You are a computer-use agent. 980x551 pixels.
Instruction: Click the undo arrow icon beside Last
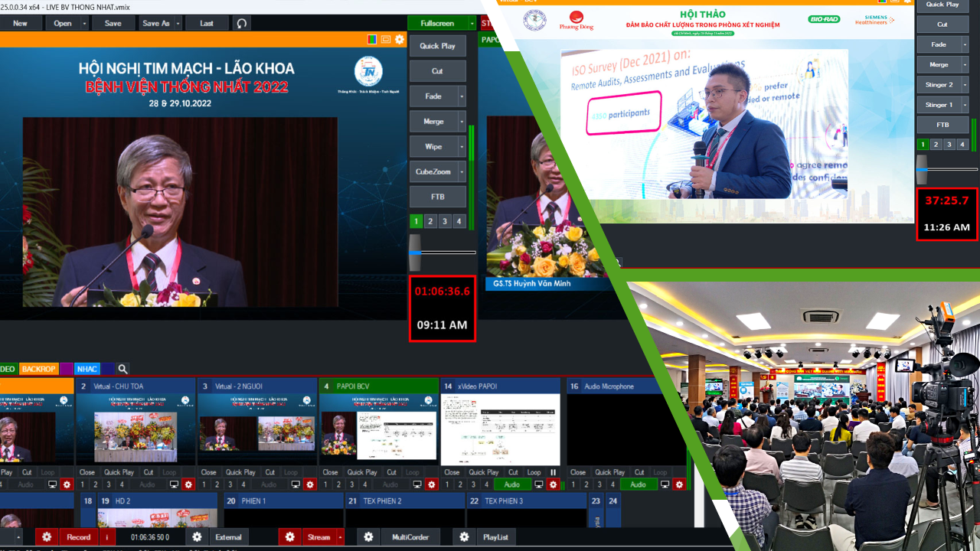(242, 23)
